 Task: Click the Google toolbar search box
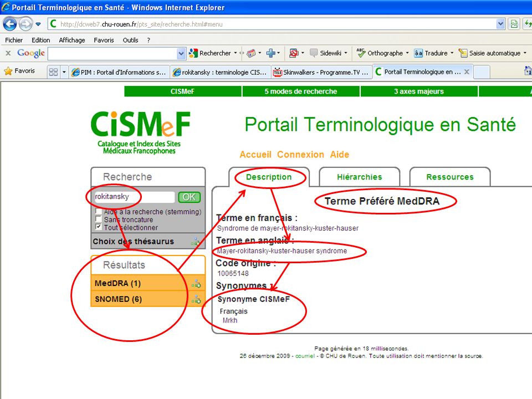(112, 53)
